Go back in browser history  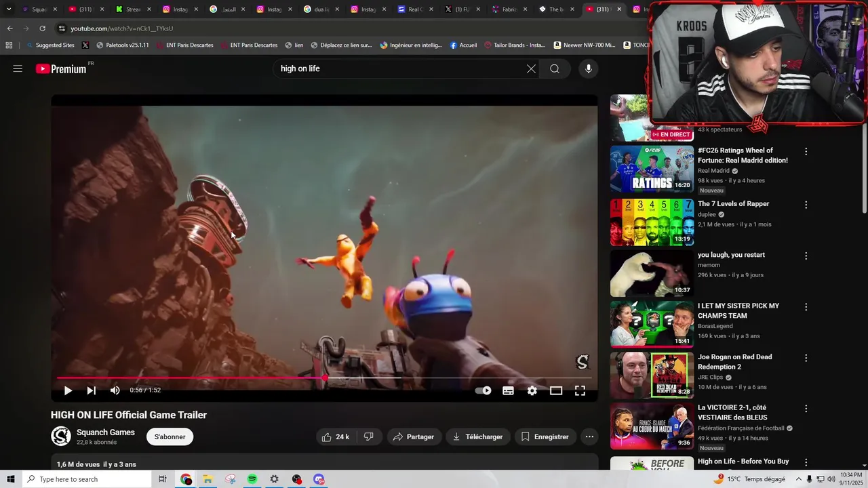click(9, 28)
